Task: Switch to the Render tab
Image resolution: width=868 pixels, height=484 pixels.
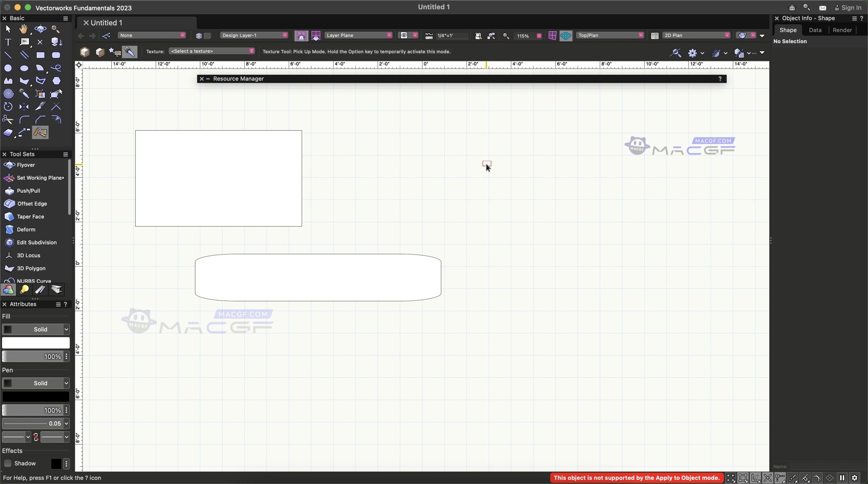Action: pyautogui.click(x=842, y=30)
